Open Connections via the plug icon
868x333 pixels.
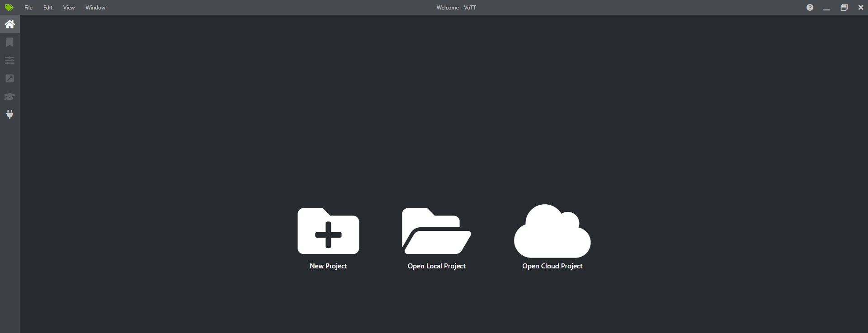(9, 114)
